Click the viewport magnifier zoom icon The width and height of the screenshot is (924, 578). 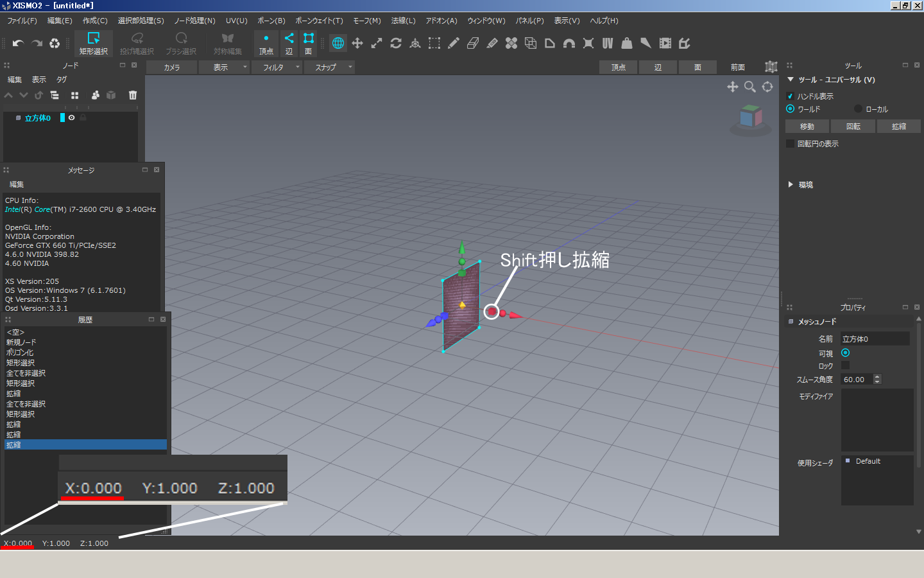point(749,87)
